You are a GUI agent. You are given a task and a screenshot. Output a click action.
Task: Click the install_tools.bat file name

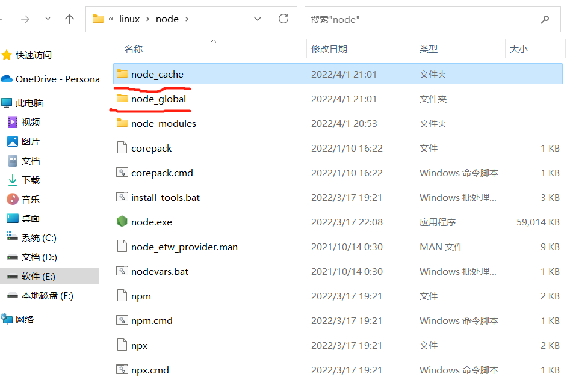(166, 198)
